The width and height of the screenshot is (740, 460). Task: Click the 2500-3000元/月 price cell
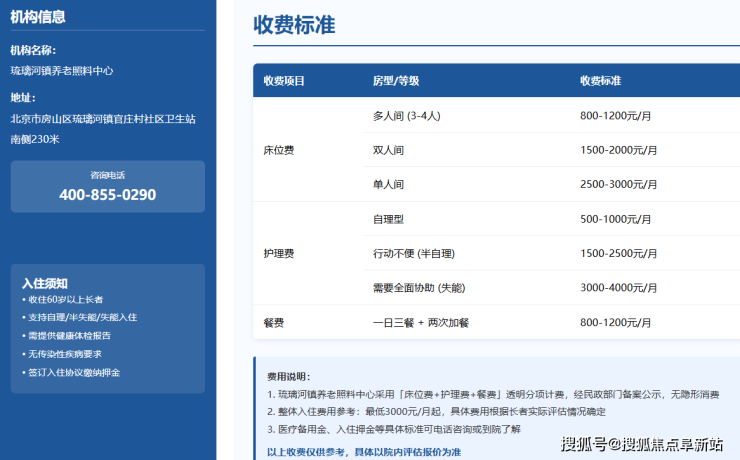(x=618, y=184)
